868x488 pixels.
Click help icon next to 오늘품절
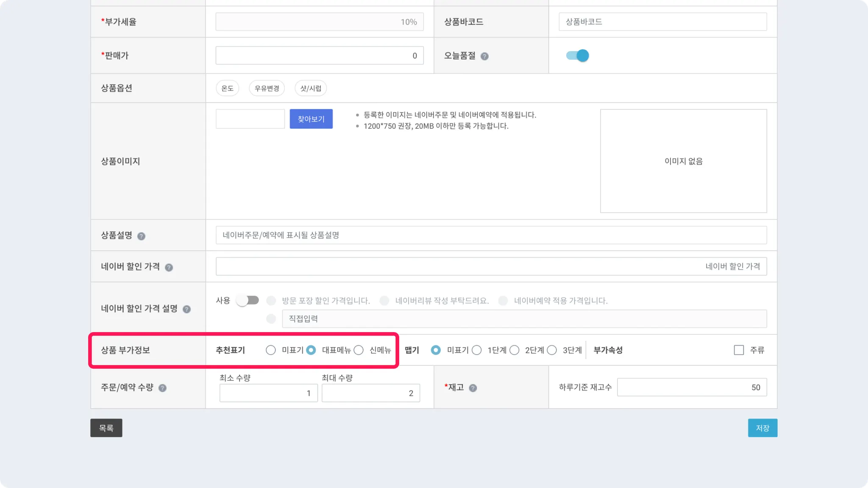pos(484,56)
